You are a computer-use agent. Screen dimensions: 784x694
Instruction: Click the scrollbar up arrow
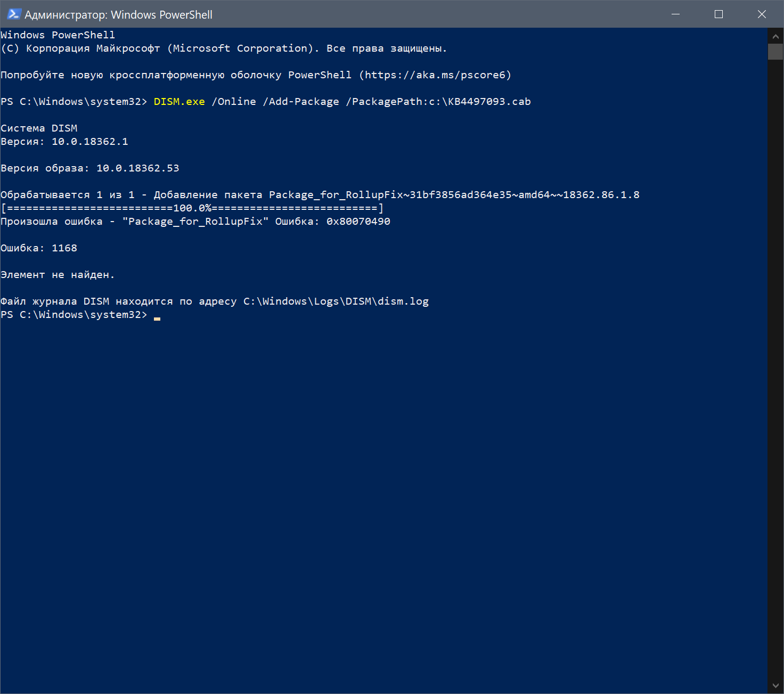[x=775, y=36]
